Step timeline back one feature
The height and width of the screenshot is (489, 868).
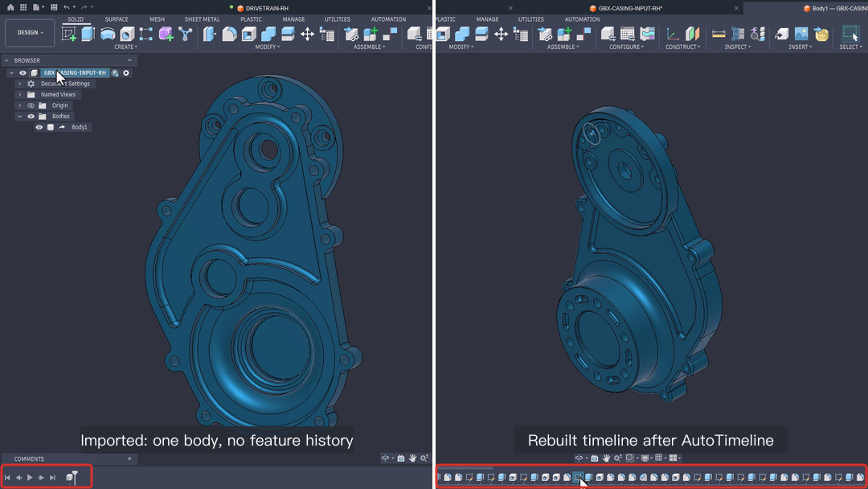[18, 478]
